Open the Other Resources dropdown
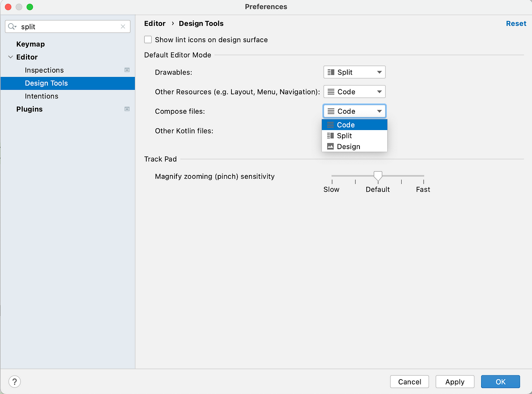 tap(379, 91)
